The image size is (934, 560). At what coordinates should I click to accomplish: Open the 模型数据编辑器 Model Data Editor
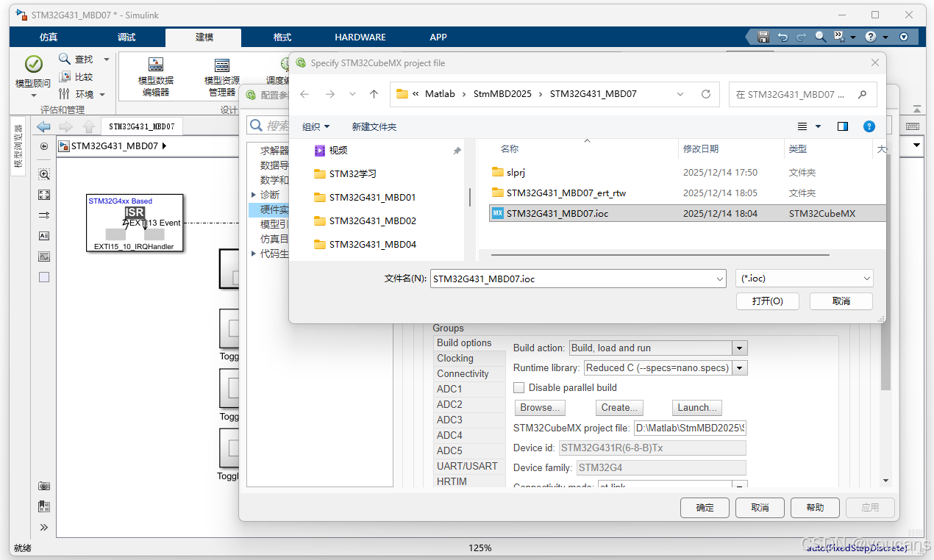click(156, 76)
